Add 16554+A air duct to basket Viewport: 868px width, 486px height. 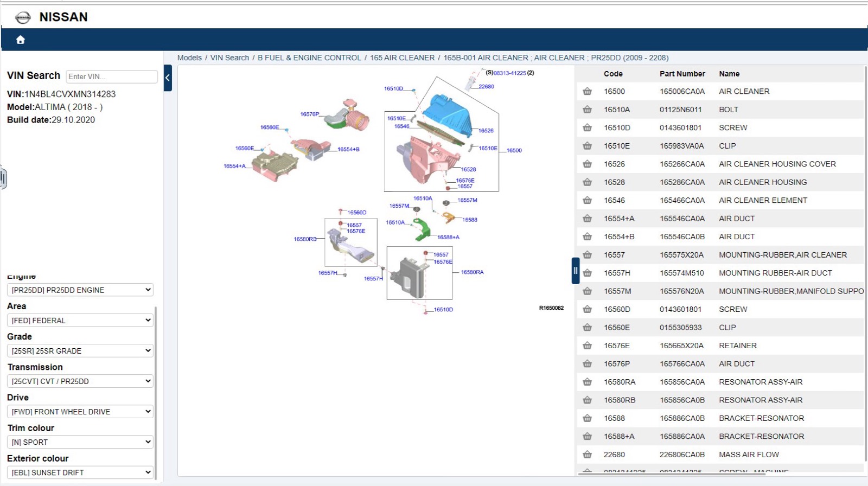coord(588,219)
